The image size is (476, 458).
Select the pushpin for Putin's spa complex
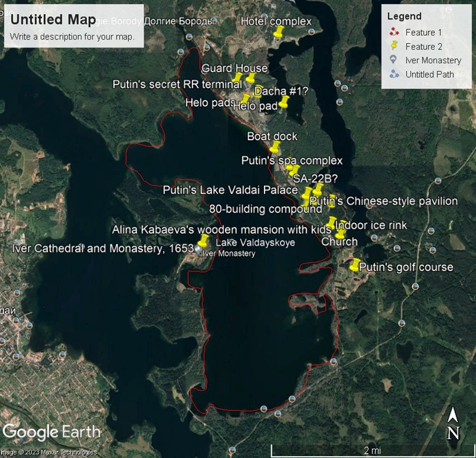pyautogui.click(x=292, y=170)
